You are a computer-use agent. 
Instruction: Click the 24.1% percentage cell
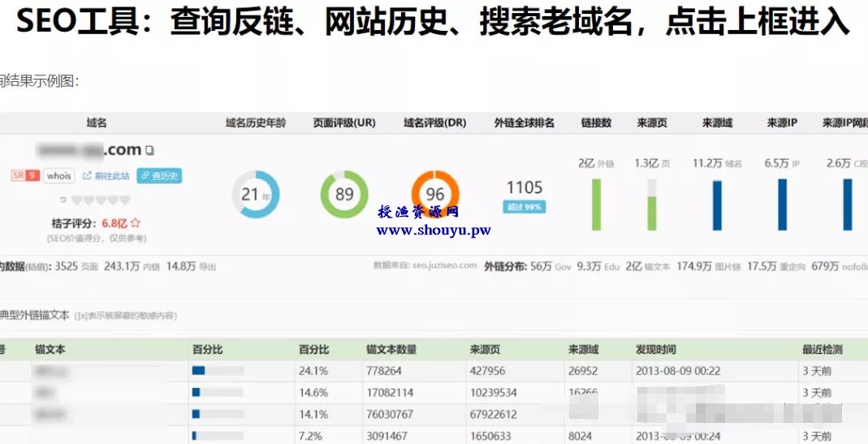pos(313,371)
